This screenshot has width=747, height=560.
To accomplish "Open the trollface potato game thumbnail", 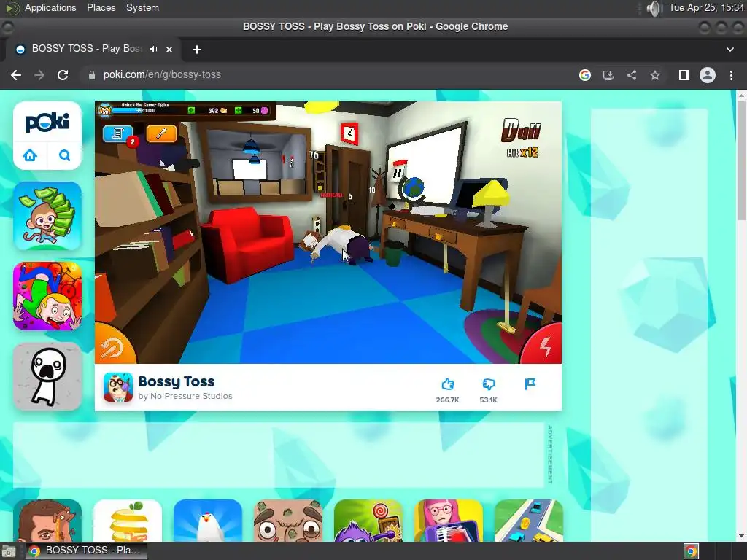I will 287,521.
